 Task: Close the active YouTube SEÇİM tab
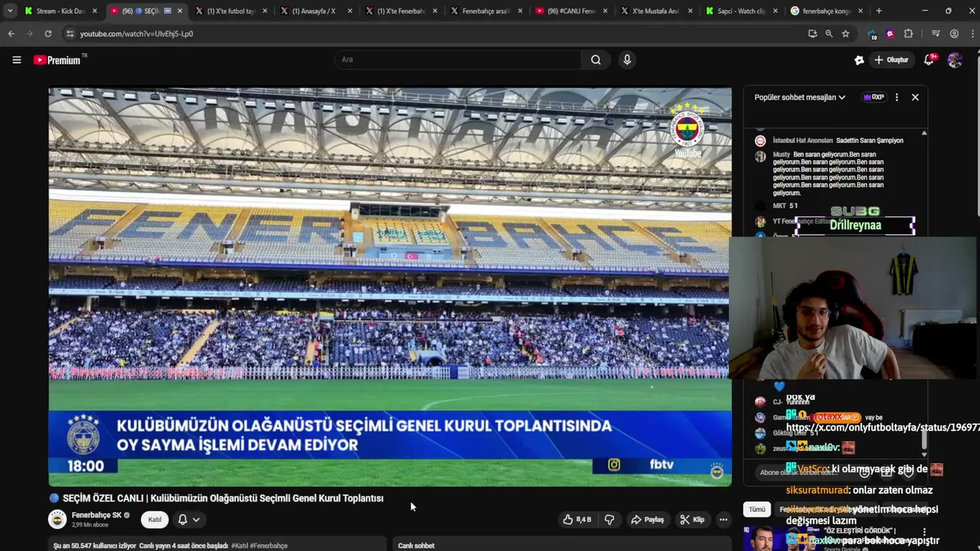pos(180,11)
